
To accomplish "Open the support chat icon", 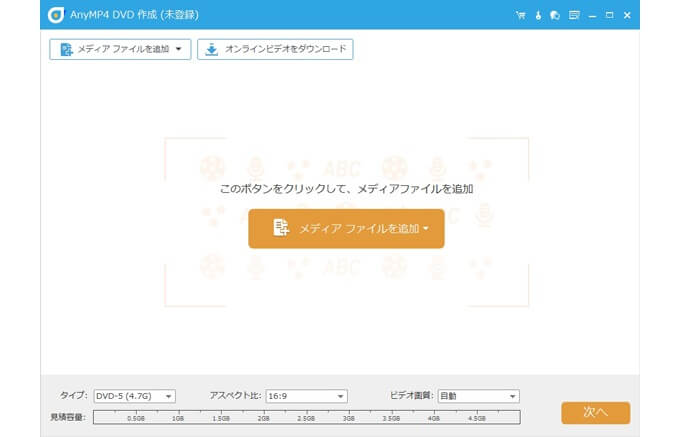I will click(x=555, y=15).
